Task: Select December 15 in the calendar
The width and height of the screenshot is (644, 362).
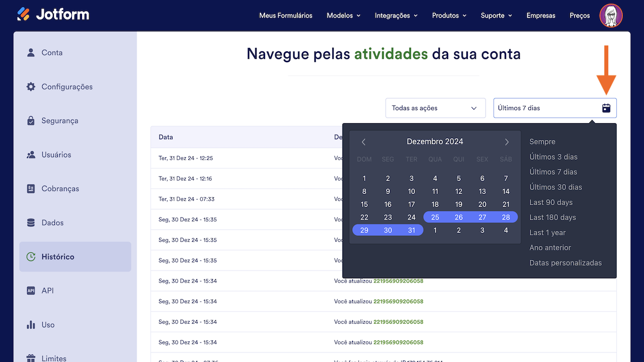Action: pyautogui.click(x=364, y=205)
